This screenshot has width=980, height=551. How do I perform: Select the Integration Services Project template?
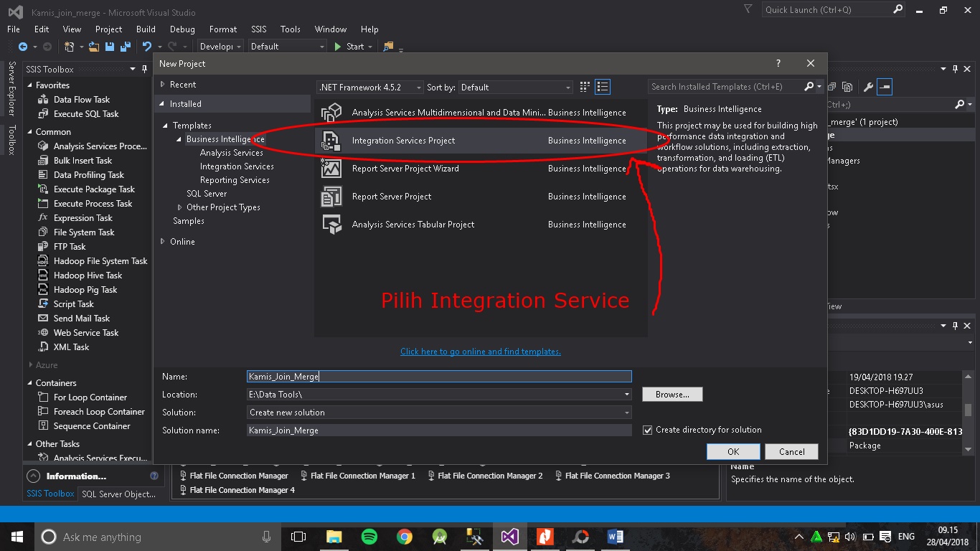[481, 141]
